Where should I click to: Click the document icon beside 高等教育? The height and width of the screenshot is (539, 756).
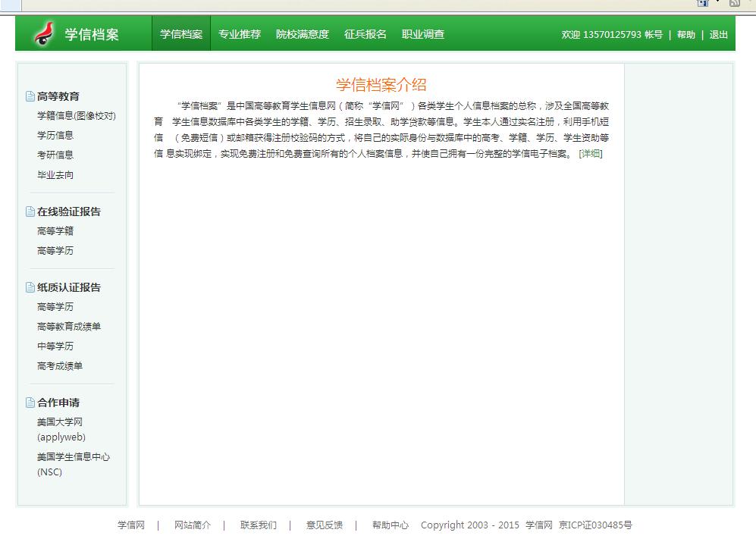[x=30, y=96]
